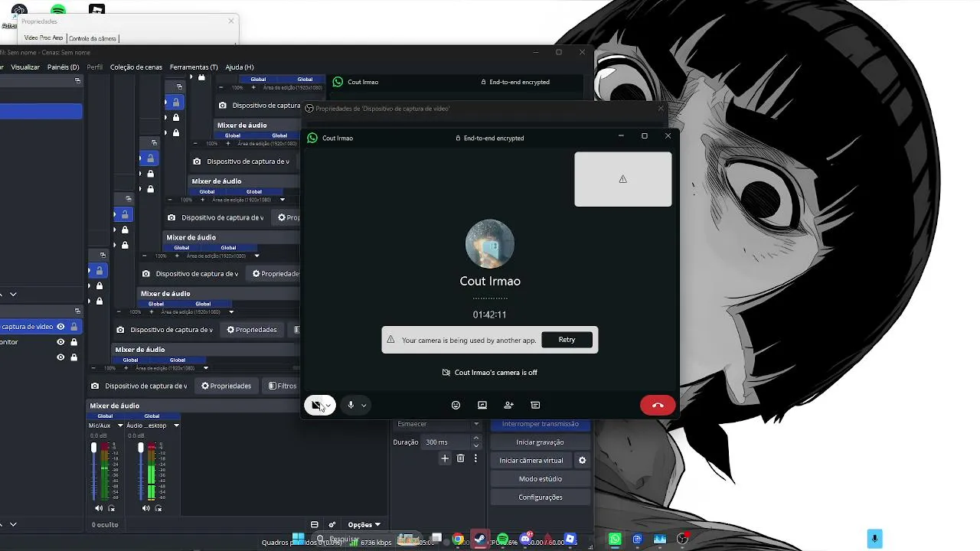
Task: Open Ferramentas (T) menu in OBS
Action: click(x=194, y=67)
